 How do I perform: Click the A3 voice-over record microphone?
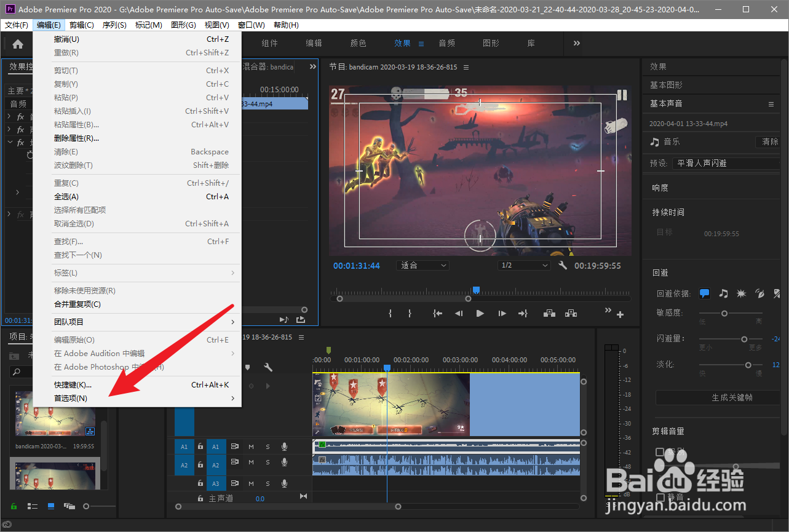point(285,483)
